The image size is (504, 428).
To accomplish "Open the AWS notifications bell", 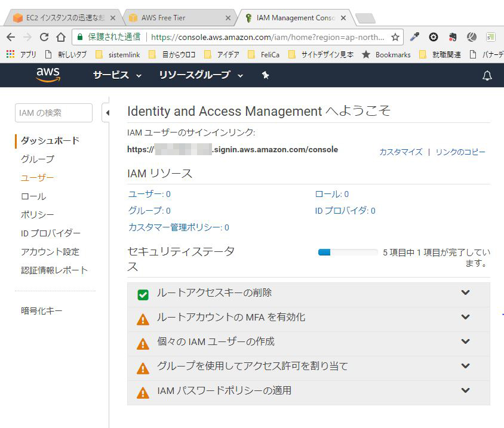I will pyautogui.click(x=487, y=75).
